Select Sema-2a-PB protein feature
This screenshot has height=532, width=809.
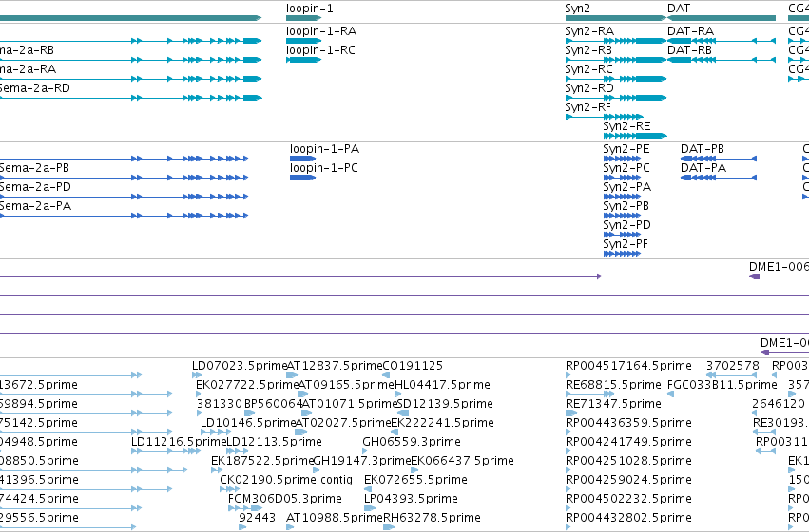coord(124,178)
